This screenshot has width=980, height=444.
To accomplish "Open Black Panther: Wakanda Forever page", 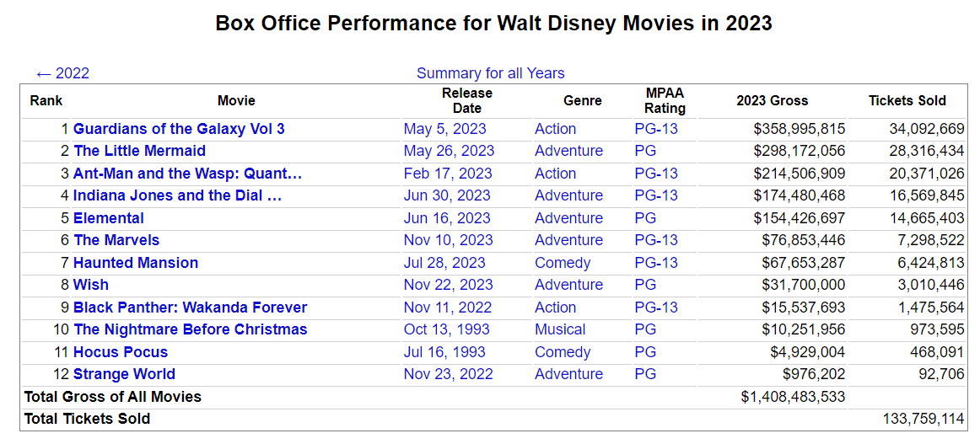I will pos(190,308).
